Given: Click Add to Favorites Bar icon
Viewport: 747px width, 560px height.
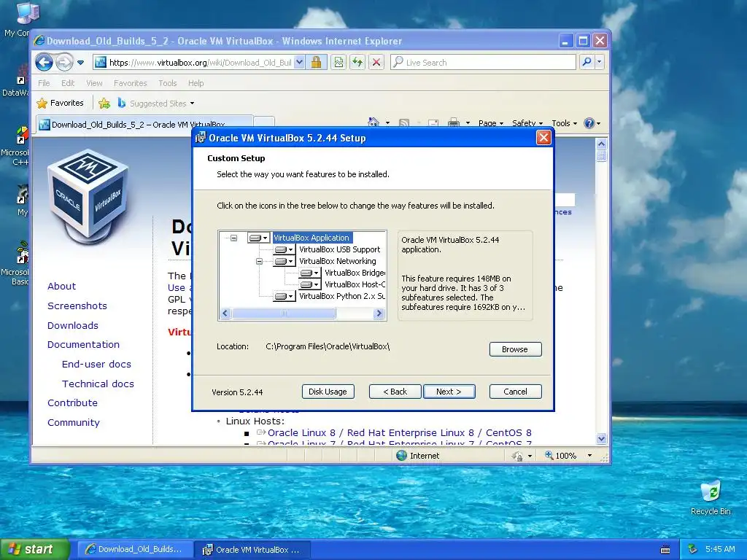Looking at the screenshot, I should (x=104, y=103).
